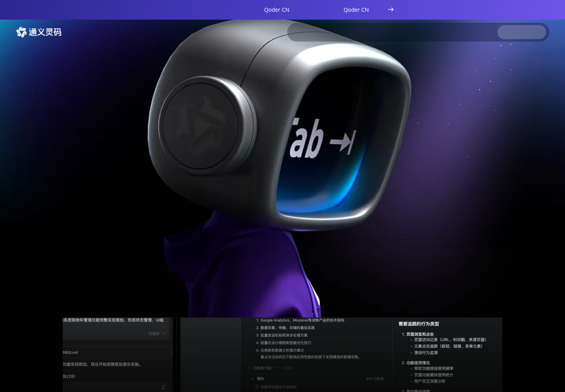Image resolution: width=565 pixels, height=392 pixels.
Task: Click the 用户交互深度分析 bullet
Action: 428,381
